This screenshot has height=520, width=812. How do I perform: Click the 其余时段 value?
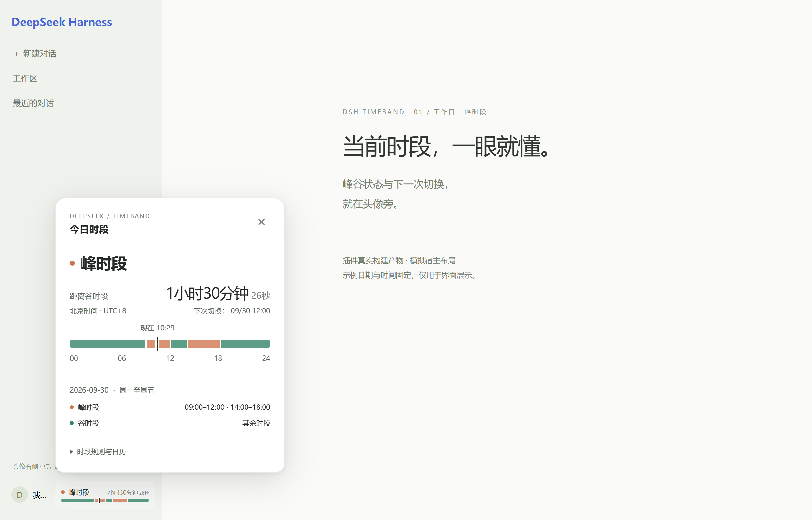pos(256,423)
